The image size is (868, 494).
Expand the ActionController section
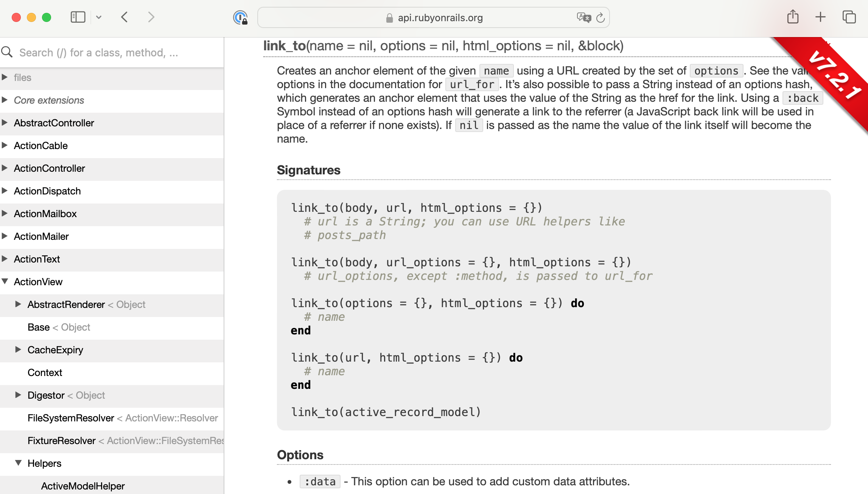[5, 168]
